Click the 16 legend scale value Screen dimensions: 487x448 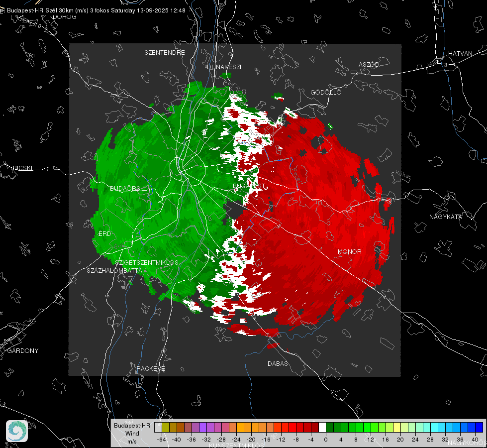(x=386, y=440)
